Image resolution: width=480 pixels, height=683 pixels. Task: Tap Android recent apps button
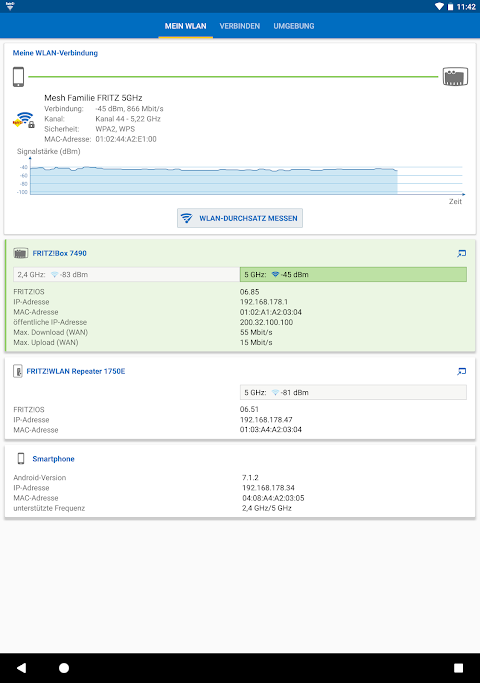click(x=458, y=668)
